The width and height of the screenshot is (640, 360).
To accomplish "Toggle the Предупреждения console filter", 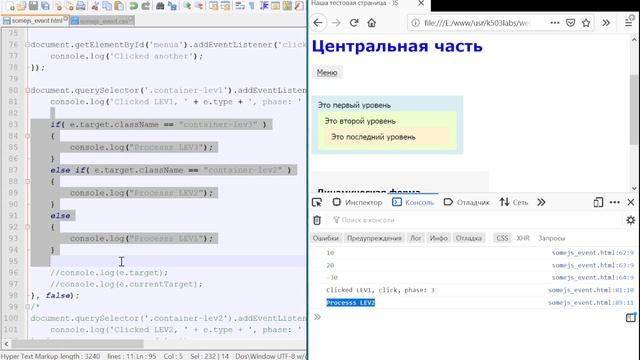I will (374, 238).
